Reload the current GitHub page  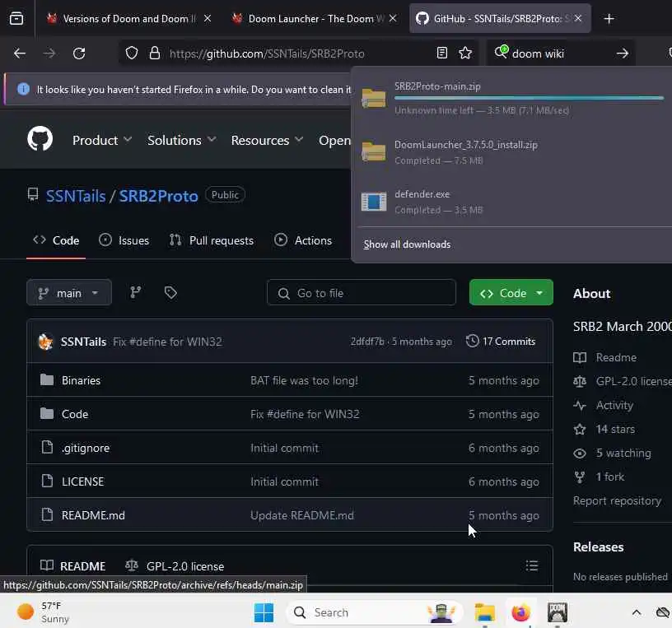coord(79,53)
